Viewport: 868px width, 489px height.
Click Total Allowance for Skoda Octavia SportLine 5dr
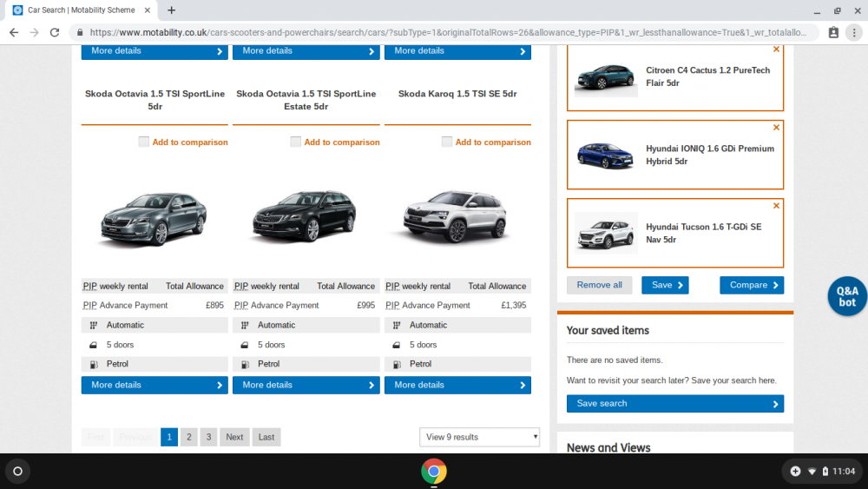(194, 287)
